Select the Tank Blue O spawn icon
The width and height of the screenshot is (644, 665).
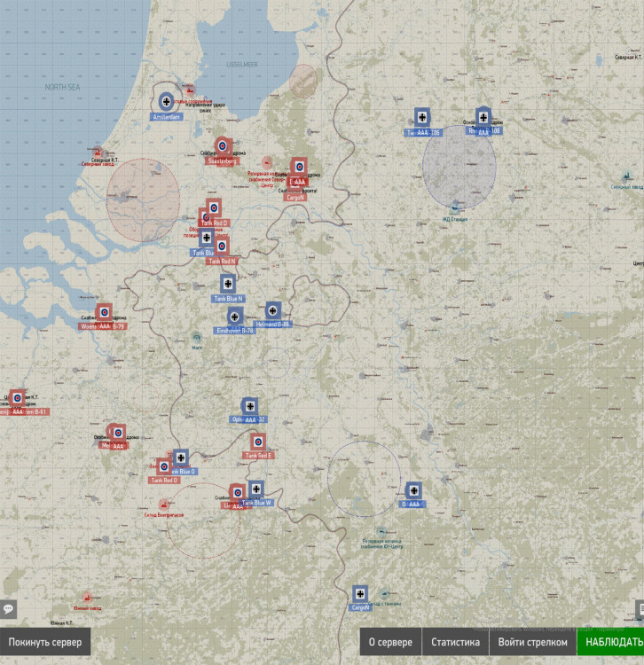(181, 458)
